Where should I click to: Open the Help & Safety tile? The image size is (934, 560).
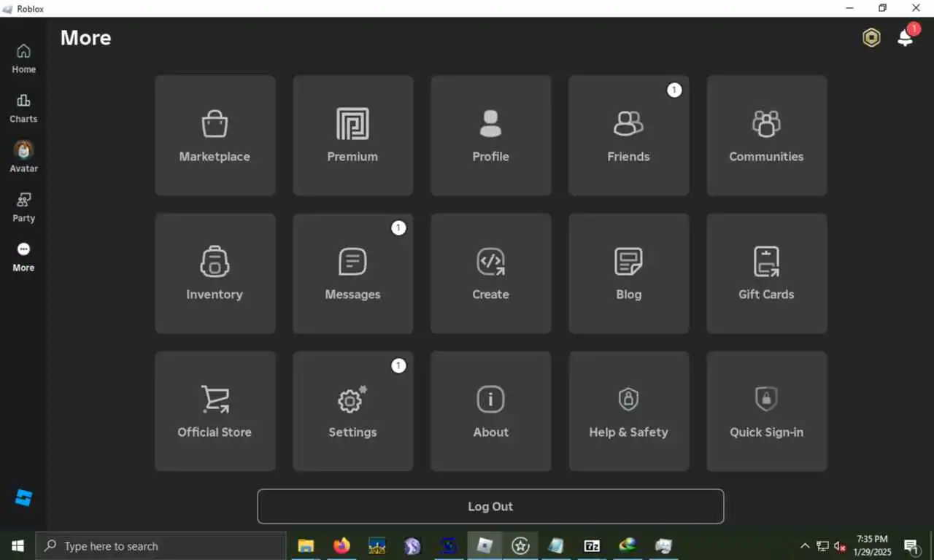pyautogui.click(x=628, y=411)
